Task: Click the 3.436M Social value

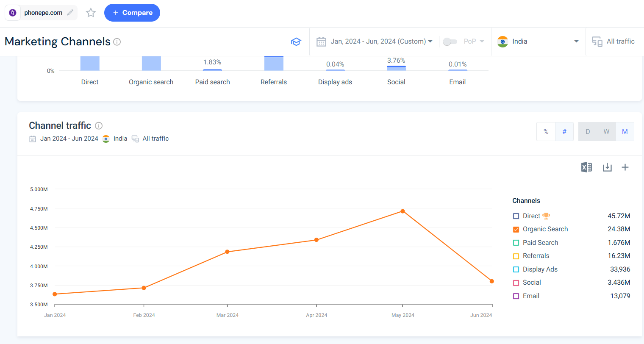Action: click(619, 283)
